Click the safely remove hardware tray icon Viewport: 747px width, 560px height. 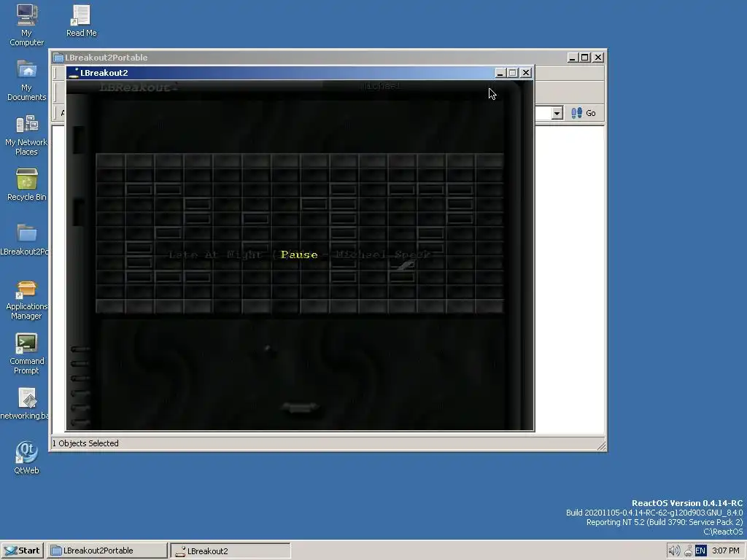[x=688, y=551]
